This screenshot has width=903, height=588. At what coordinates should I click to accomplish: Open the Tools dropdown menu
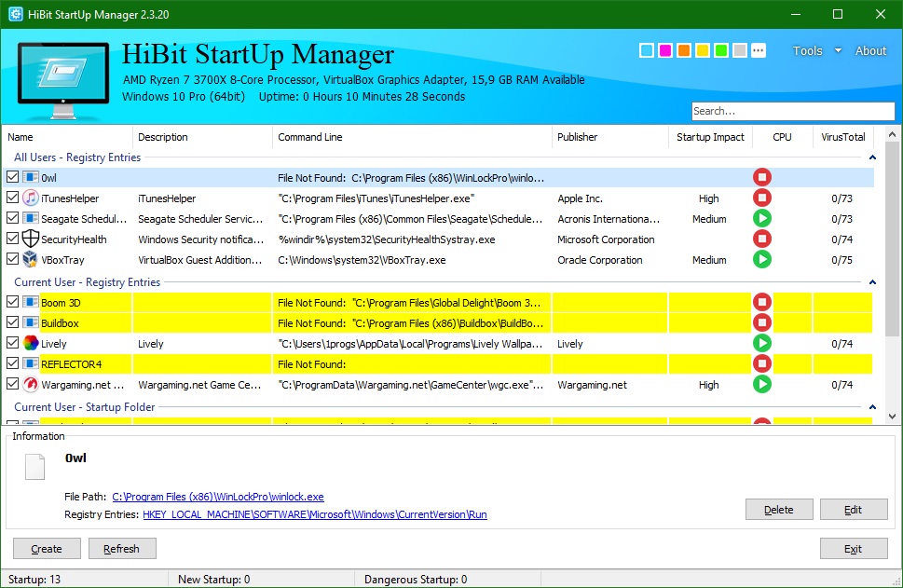point(807,51)
